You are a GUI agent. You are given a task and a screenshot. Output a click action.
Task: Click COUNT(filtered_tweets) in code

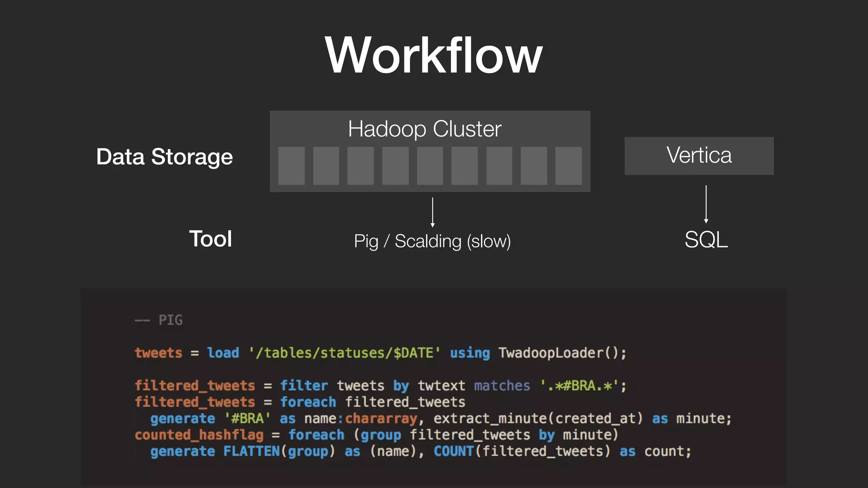[x=522, y=452]
